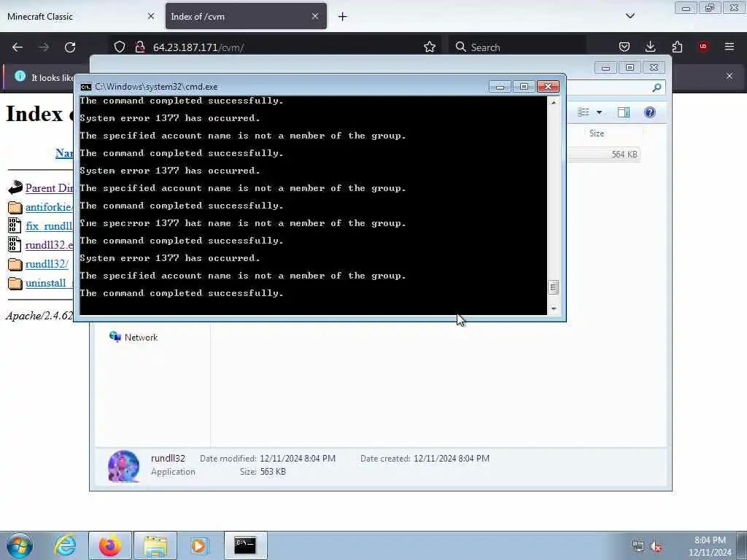This screenshot has height=560, width=747.
Task: Click the cmd scrollbar up arrow
Action: point(554,102)
